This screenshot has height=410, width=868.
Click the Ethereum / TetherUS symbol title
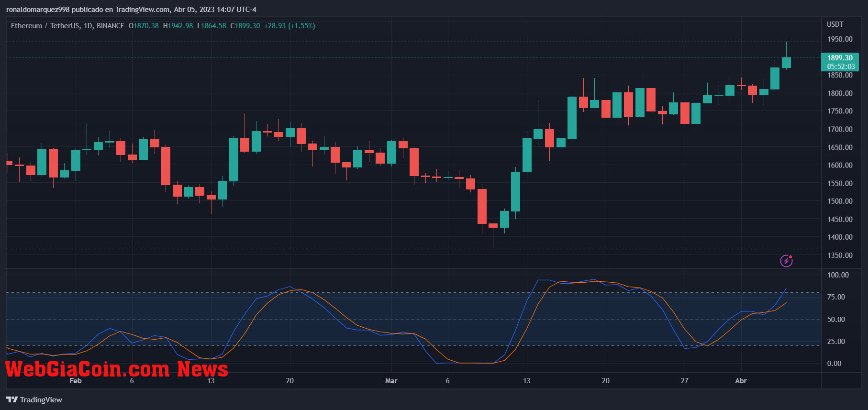pyautogui.click(x=45, y=26)
